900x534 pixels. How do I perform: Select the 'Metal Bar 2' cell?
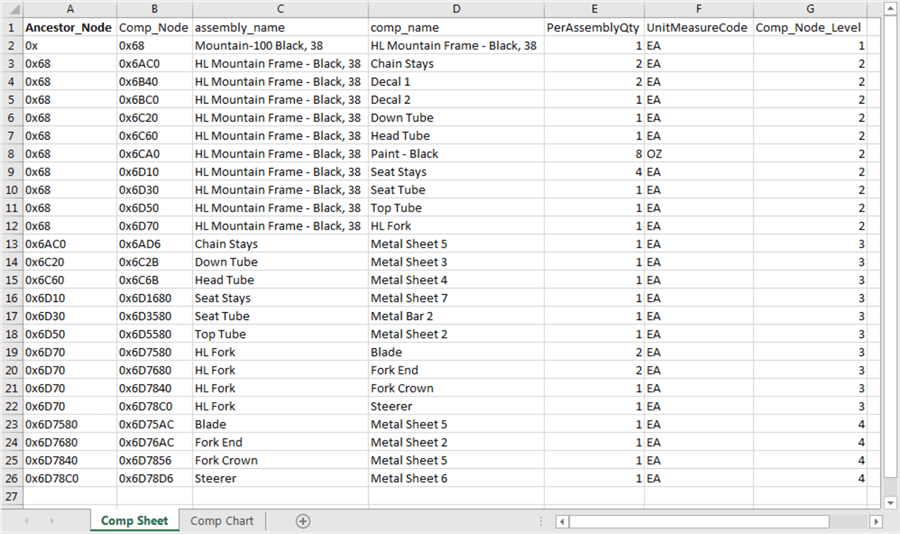(456, 316)
